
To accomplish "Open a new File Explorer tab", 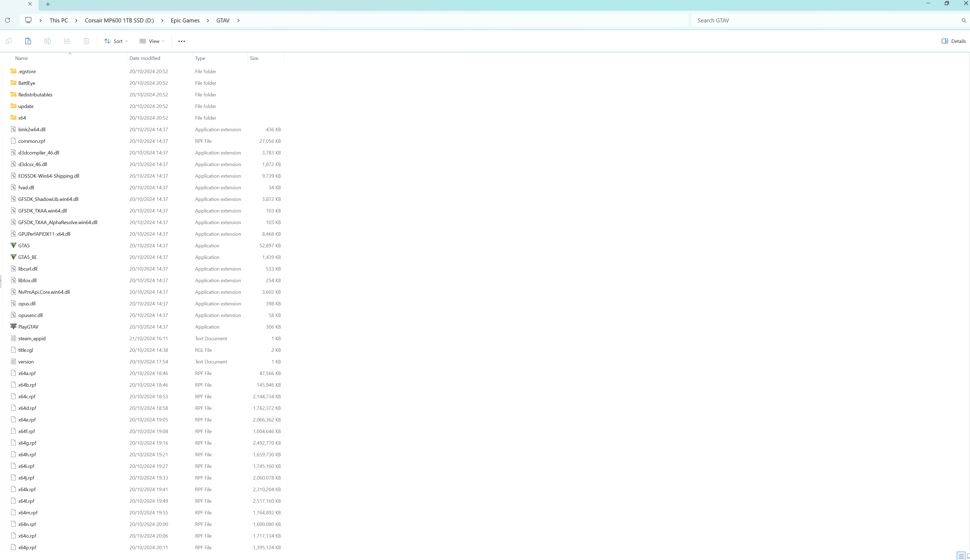I will point(48,4).
